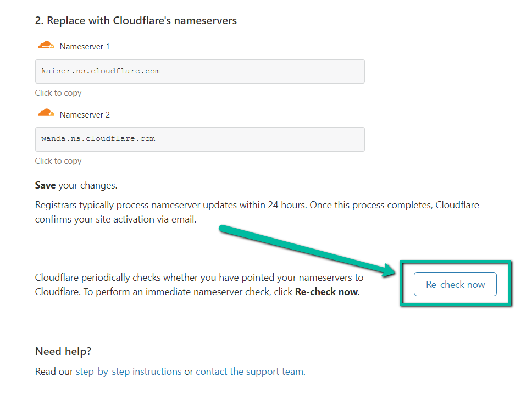The width and height of the screenshot is (532, 399).
Task: Click the Replace with Cloudflare's nameservers heading
Action: tap(136, 21)
